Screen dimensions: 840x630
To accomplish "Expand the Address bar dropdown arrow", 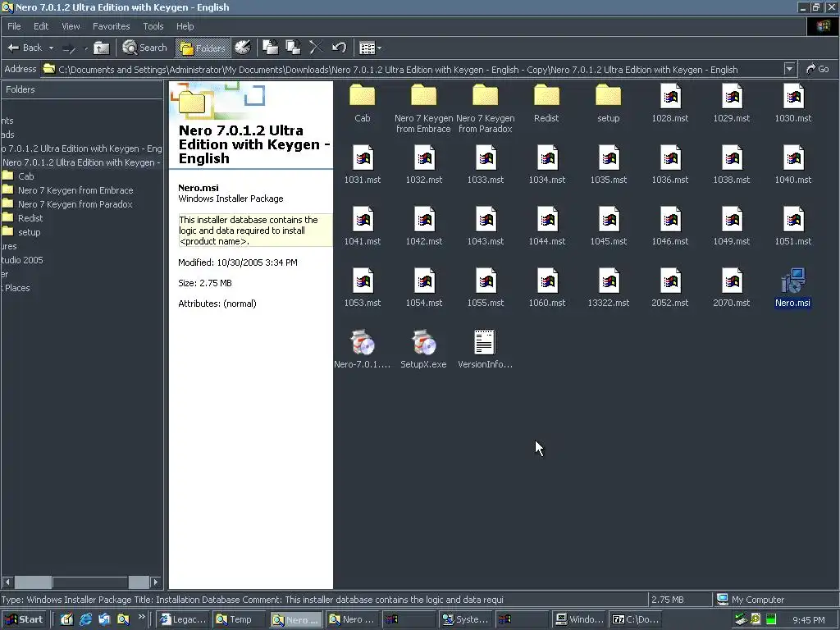I will [789, 69].
